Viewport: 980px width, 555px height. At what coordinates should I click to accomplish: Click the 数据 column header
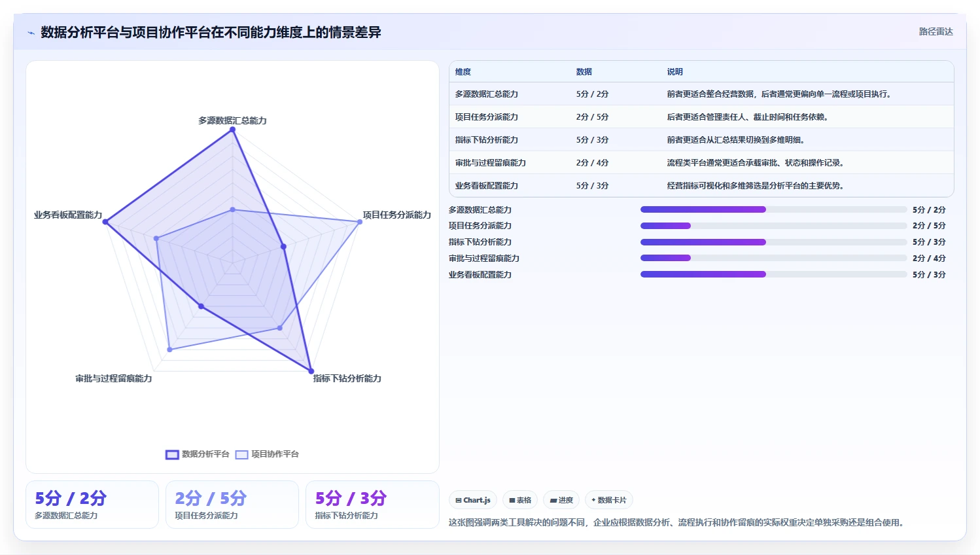pyautogui.click(x=584, y=72)
